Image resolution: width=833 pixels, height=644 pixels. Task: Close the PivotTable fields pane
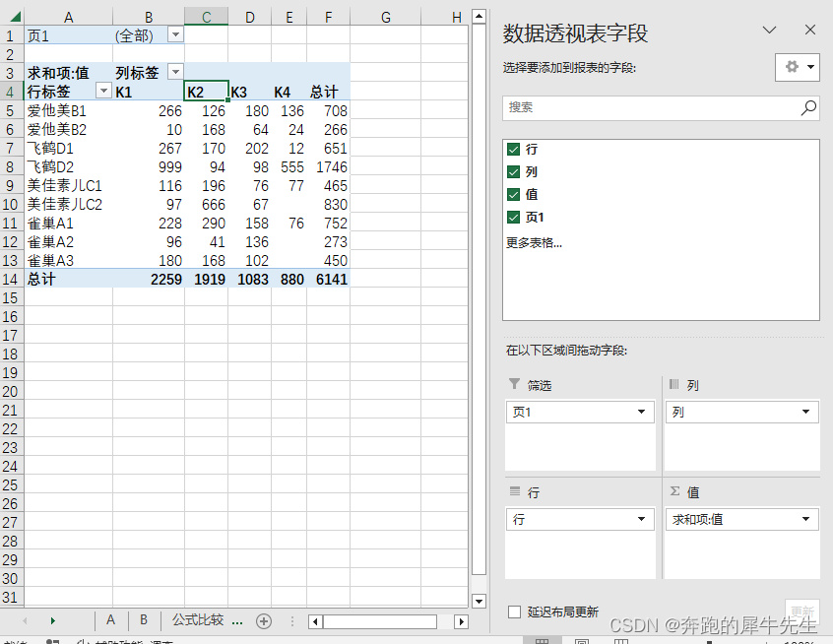809,30
